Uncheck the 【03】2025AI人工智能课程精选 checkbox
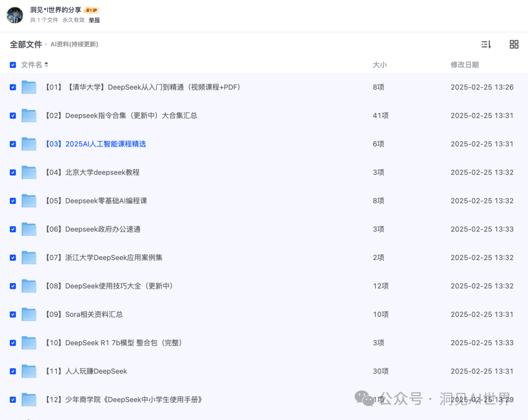The width and height of the screenshot is (528, 420). (13, 144)
